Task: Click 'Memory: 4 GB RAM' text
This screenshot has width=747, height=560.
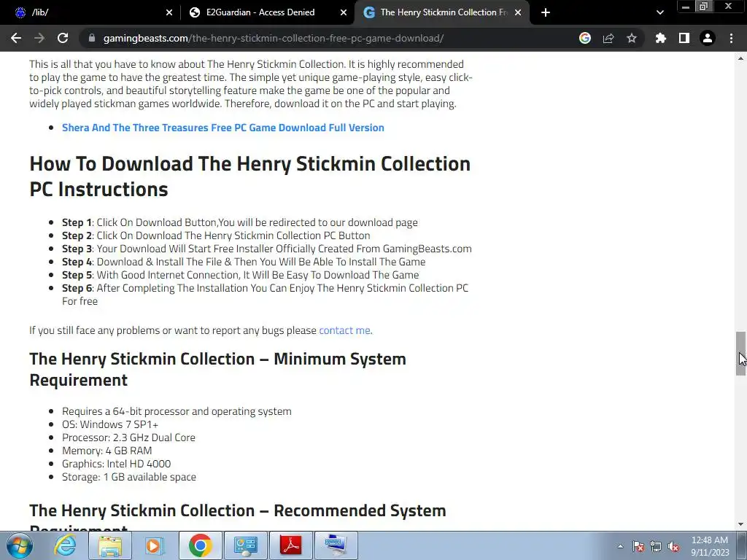Action: coord(107,451)
